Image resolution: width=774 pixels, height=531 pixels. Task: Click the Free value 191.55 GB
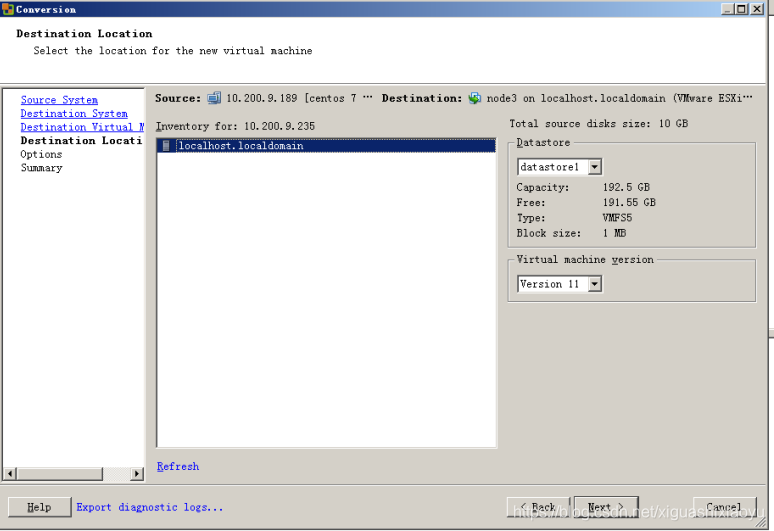coord(629,202)
